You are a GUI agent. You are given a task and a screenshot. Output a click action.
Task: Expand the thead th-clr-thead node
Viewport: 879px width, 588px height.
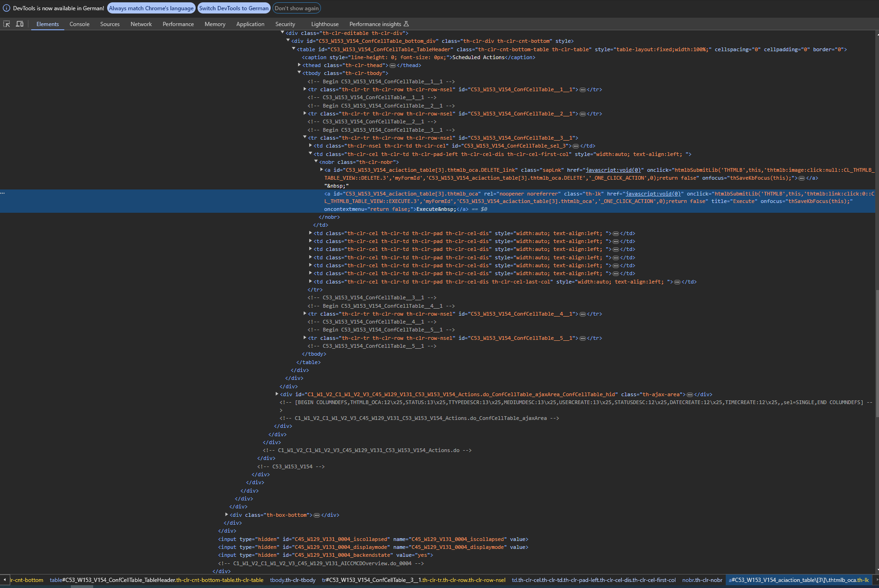(x=299, y=65)
